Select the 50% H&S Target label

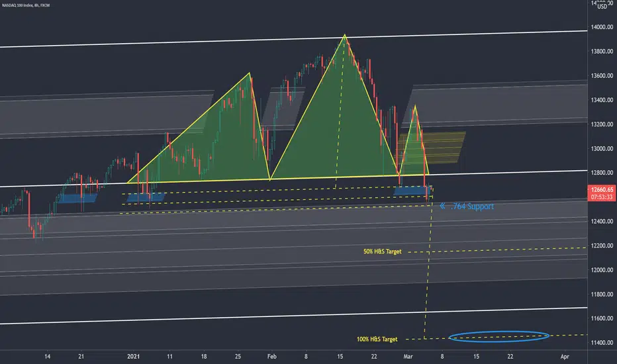(x=382, y=251)
